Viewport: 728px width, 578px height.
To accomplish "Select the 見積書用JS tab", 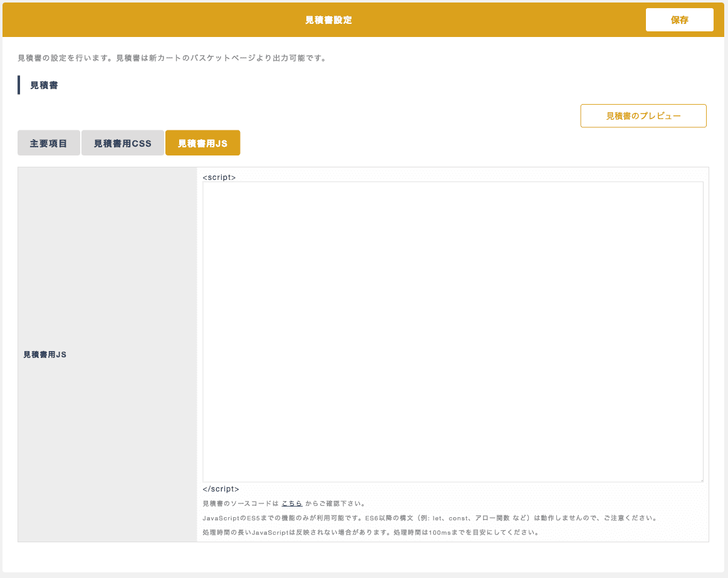I will (x=203, y=143).
